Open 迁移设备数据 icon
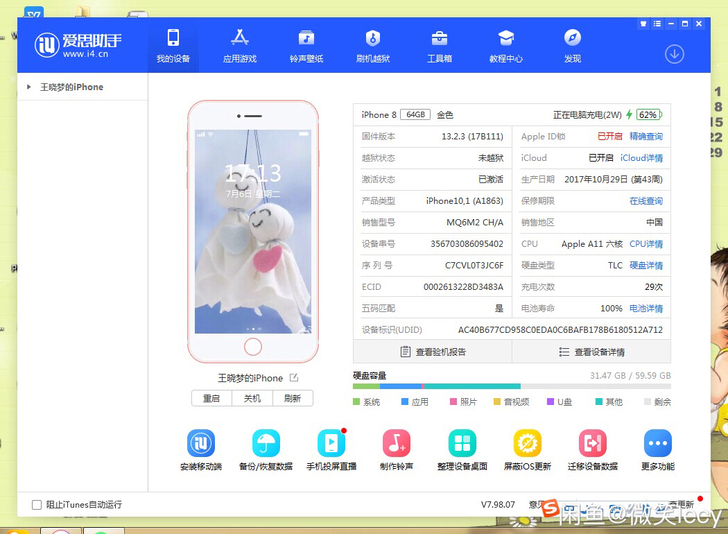Screen dimensions: 728x534 (x=593, y=443)
